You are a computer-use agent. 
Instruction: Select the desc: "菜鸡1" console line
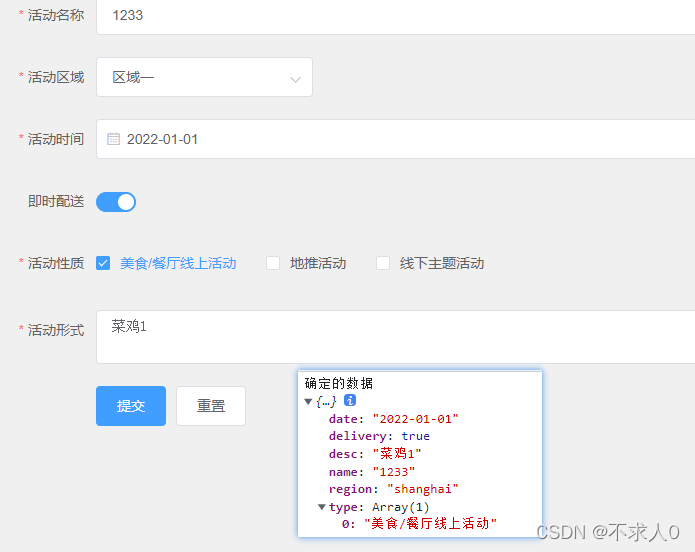point(375,454)
